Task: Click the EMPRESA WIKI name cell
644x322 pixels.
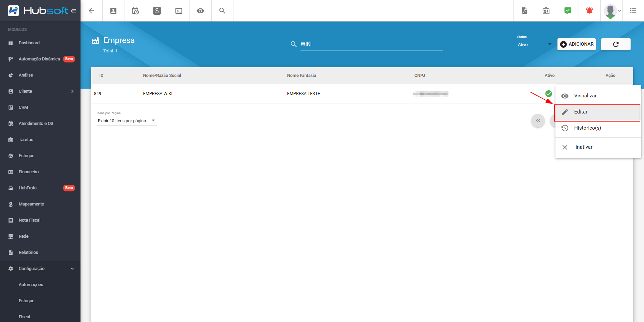Action: point(158,94)
